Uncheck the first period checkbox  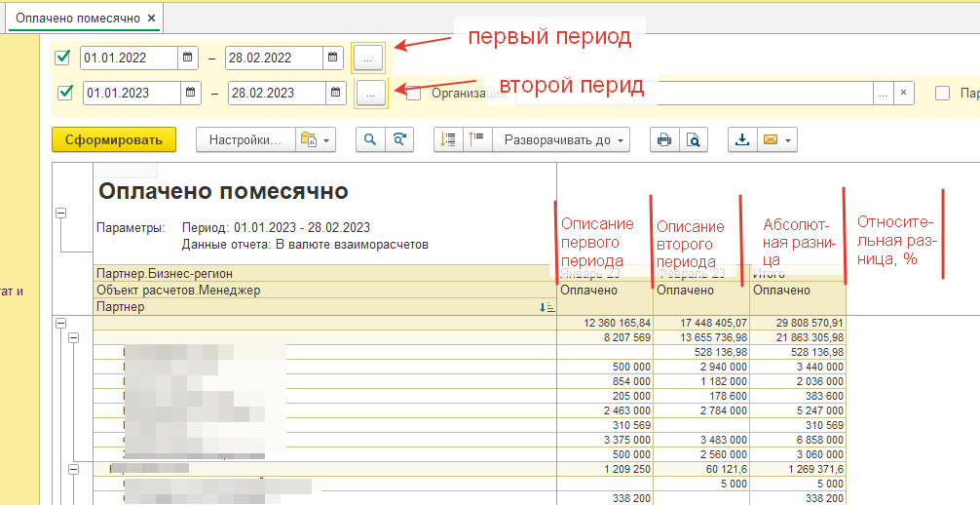click(63, 58)
